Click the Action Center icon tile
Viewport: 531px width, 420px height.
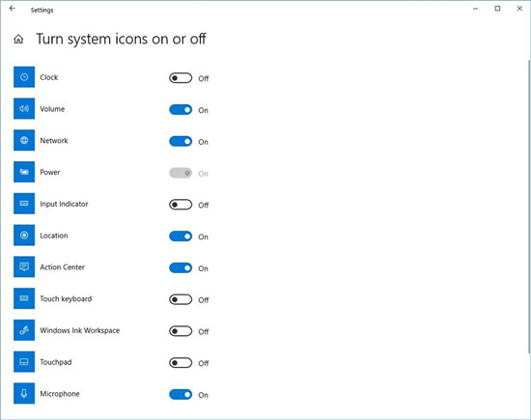tap(24, 266)
